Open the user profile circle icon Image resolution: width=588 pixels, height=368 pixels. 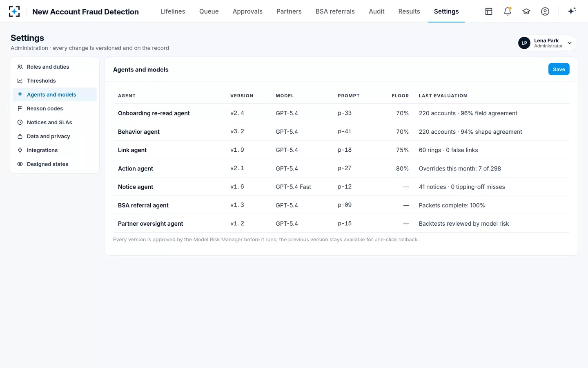click(545, 11)
